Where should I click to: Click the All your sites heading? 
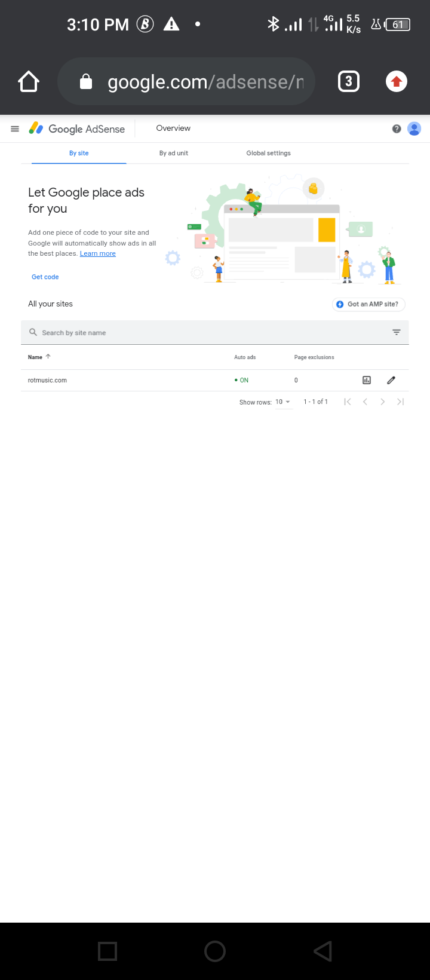(x=50, y=304)
